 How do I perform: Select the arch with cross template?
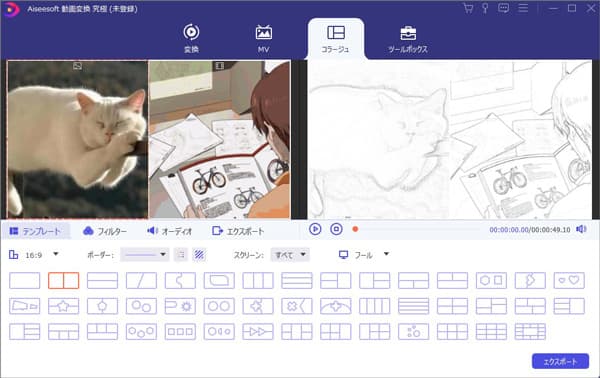click(336, 306)
